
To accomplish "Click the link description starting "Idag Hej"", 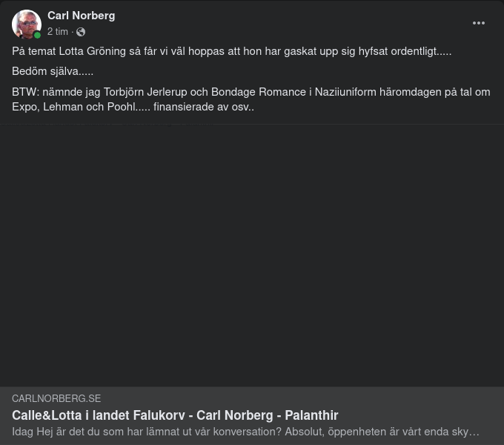I will pyautogui.click(x=245, y=432).
